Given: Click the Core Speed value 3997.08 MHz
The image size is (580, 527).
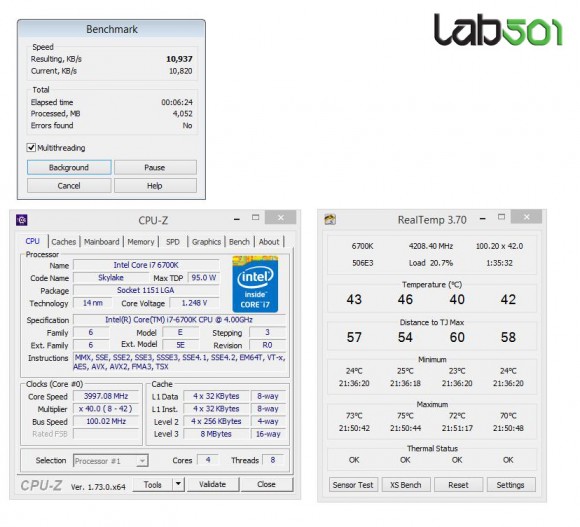Looking at the screenshot, I should 106,396.
